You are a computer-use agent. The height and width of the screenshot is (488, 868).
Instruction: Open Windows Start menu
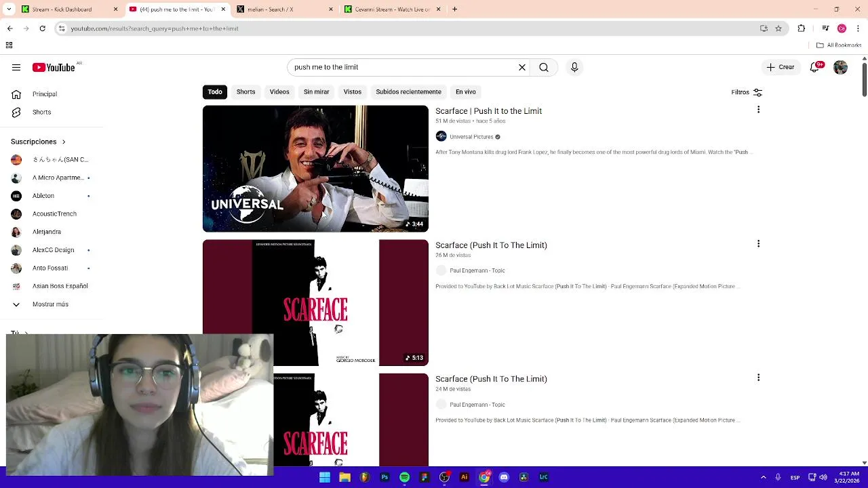pos(325,477)
